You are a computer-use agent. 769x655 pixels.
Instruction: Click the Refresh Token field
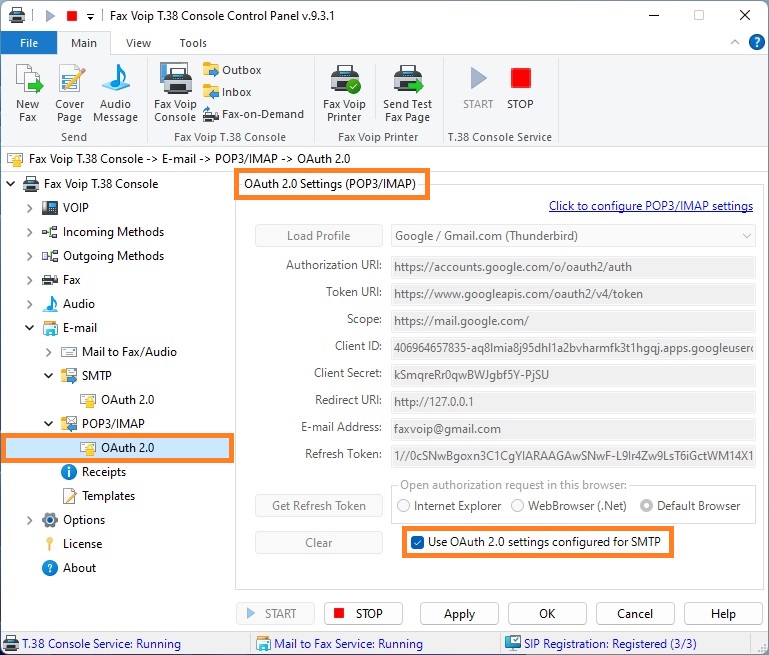(x=573, y=456)
